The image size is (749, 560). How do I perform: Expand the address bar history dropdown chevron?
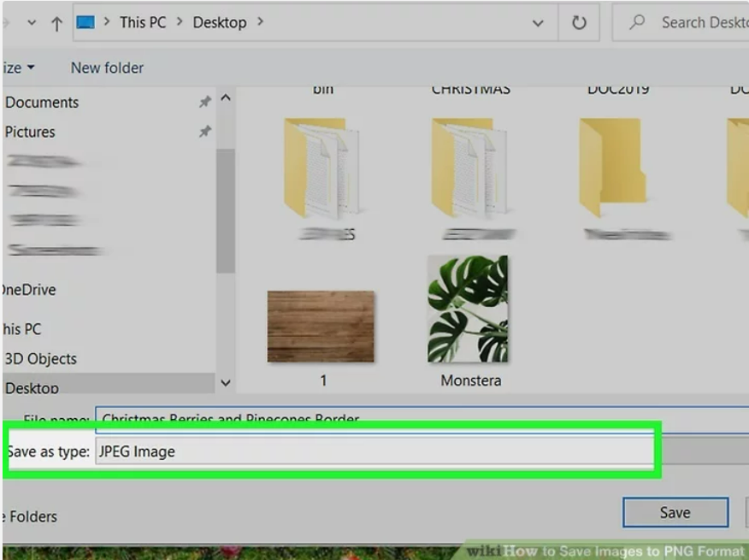[538, 23]
